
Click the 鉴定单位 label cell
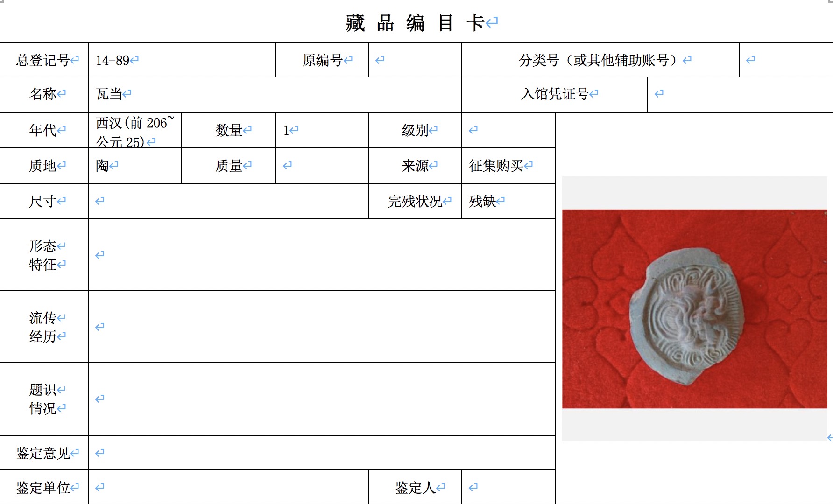[44, 487]
